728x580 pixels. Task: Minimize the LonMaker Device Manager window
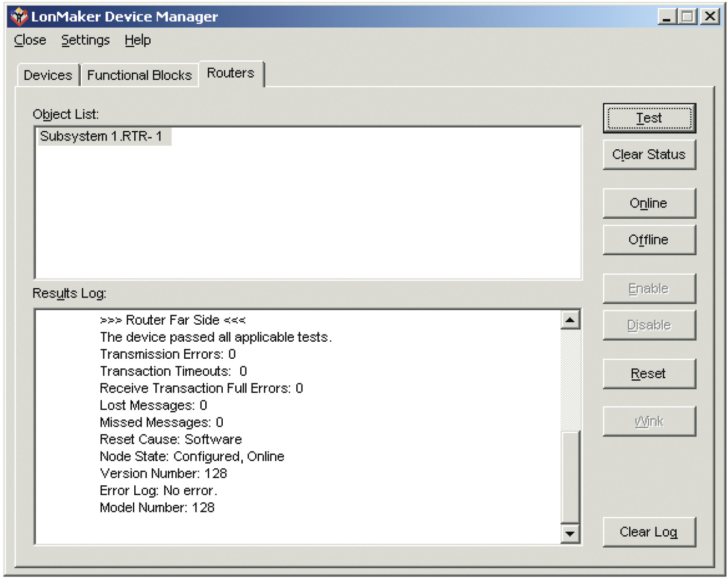(x=667, y=17)
